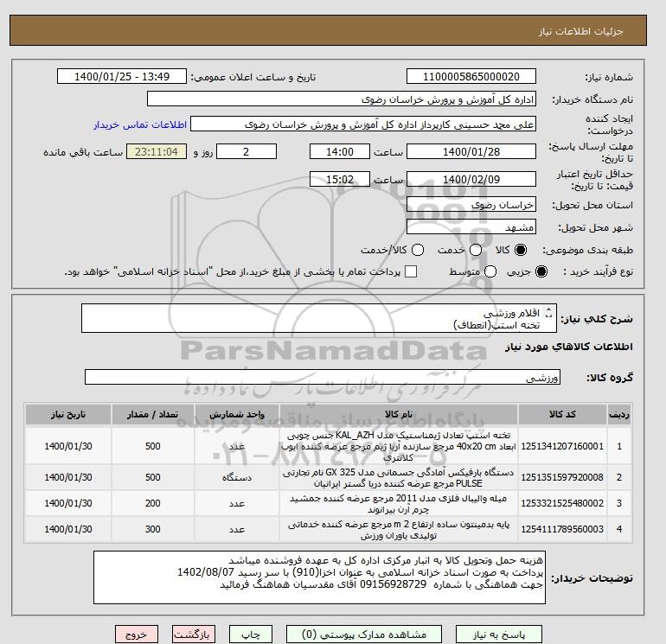Toggle the اسناد خزانه اسلامی payment checkbox

[x=411, y=271]
